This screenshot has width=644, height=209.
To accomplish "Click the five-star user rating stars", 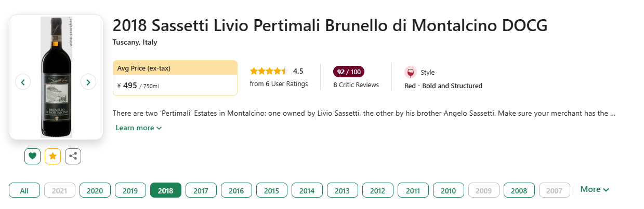I will [269, 71].
